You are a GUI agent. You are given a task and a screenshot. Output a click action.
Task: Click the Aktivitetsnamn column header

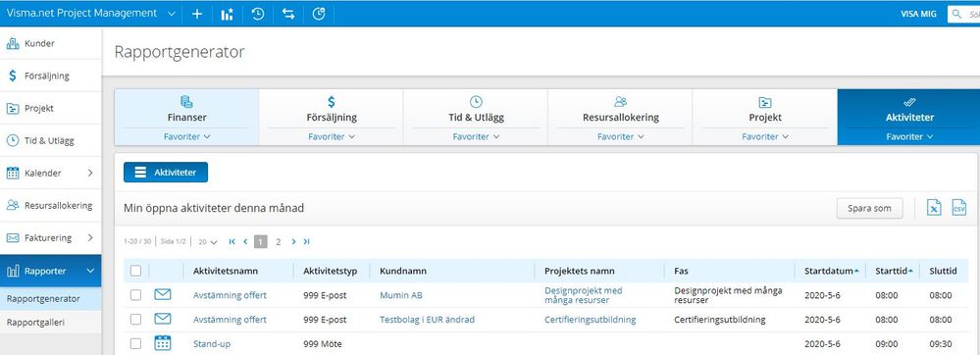click(x=226, y=271)
